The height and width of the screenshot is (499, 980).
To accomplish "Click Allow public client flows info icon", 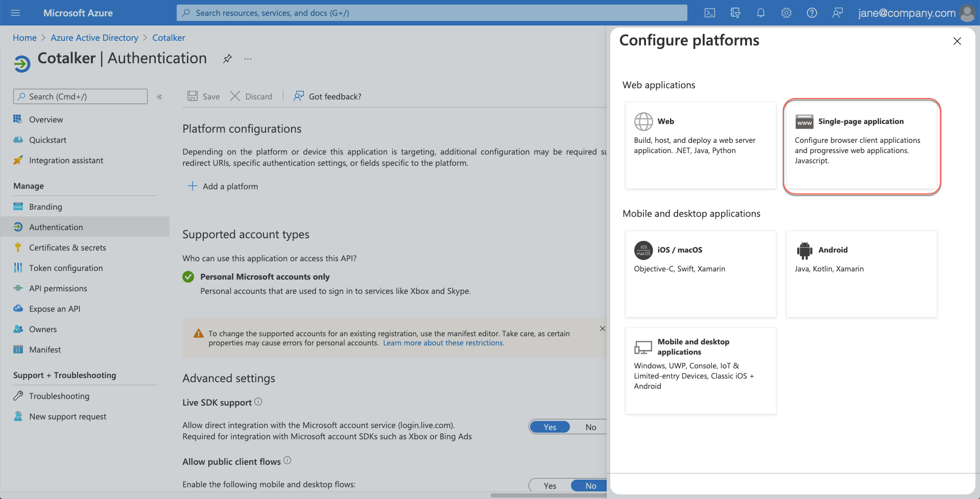I will point(288,460).
